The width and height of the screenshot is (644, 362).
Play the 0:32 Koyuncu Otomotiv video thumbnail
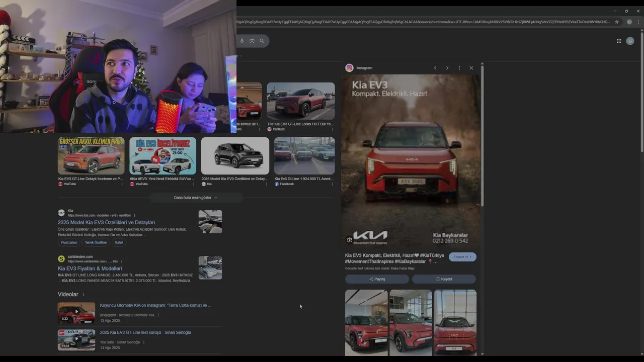tap(76, 313)
